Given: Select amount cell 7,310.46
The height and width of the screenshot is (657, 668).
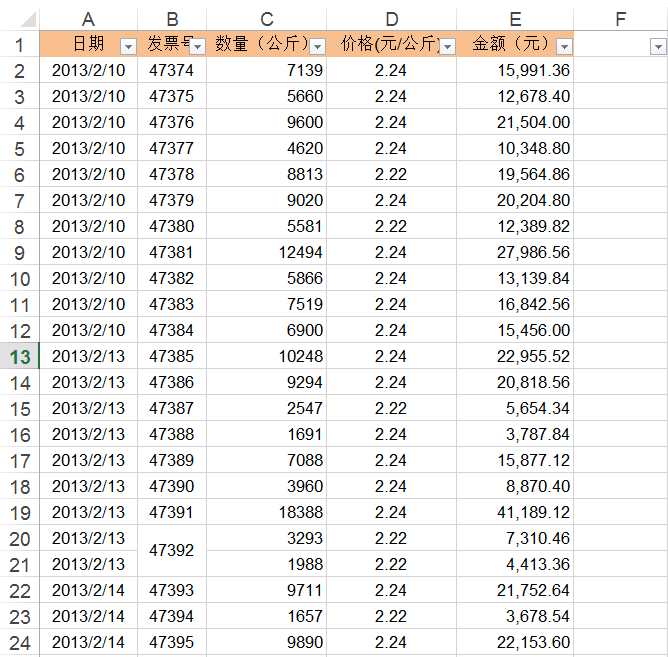Looking at the screenshot, I should coord(515,538).
